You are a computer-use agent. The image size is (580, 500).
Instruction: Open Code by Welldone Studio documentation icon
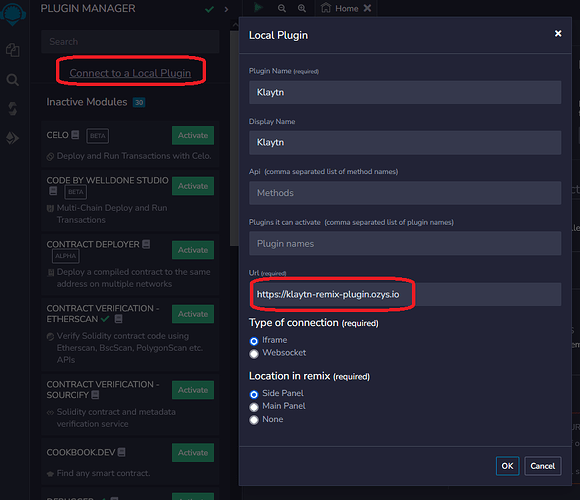(53, 191)
